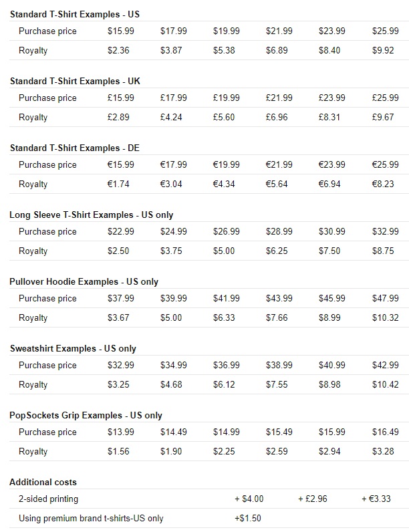This screenshot has height=532, width=409.
Task: Click the premium brand t-shirts row label
Action: pos(91,518)
